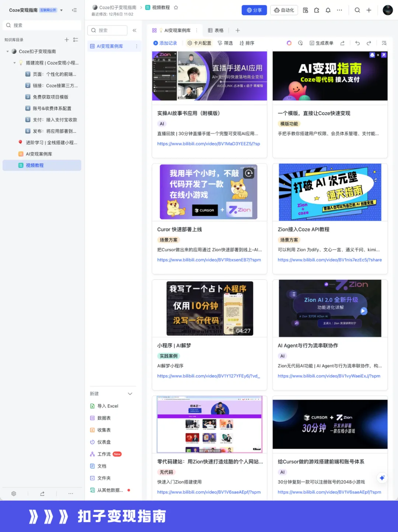
Task: Open the BV1nis7ezEc5 bilibili link
Action: [x=330, y=260]
